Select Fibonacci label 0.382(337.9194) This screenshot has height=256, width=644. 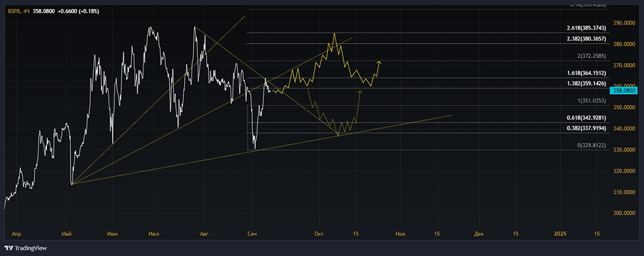tap(586, 128)
